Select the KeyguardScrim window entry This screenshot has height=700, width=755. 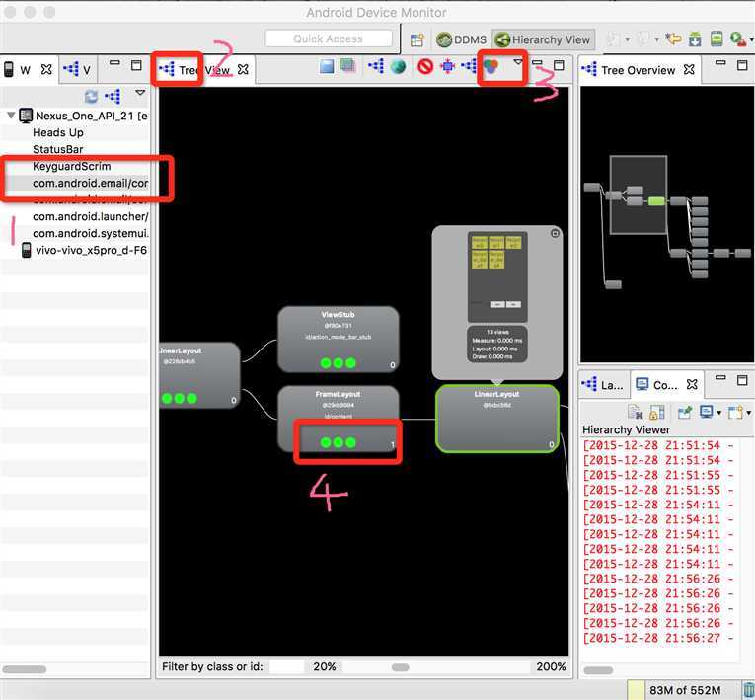tap(71, 166)
